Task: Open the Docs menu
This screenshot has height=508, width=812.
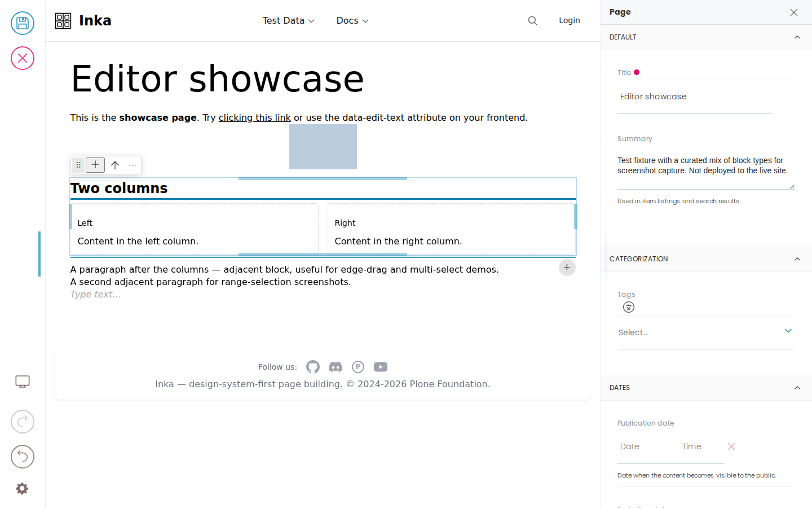Action: [x=352, y=21]
